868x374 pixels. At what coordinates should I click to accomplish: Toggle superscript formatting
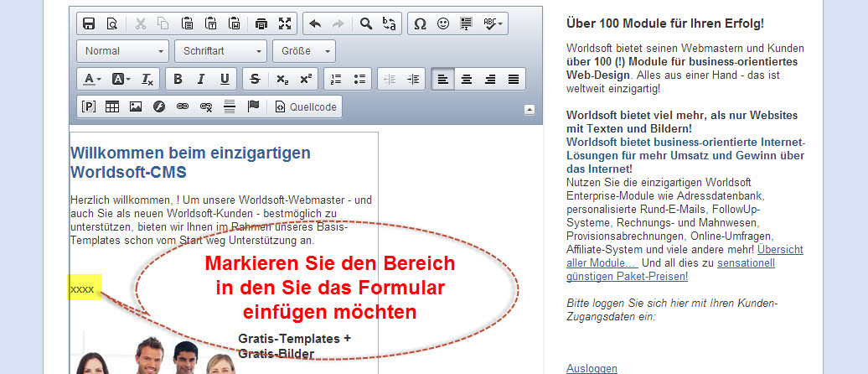(306, 79)
